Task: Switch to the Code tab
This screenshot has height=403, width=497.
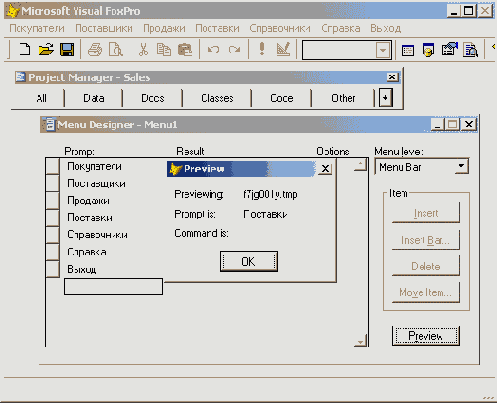Action: tap(282, 98)
